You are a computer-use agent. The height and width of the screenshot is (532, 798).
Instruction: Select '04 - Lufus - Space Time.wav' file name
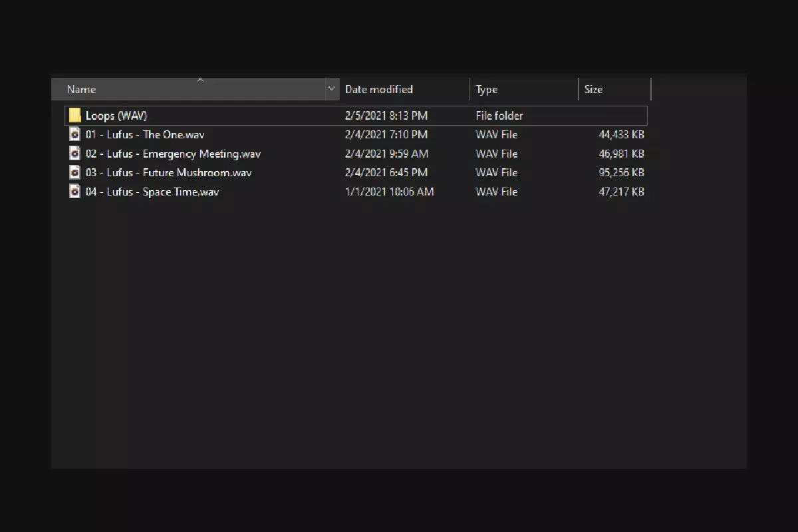click(x=152, y=192)
